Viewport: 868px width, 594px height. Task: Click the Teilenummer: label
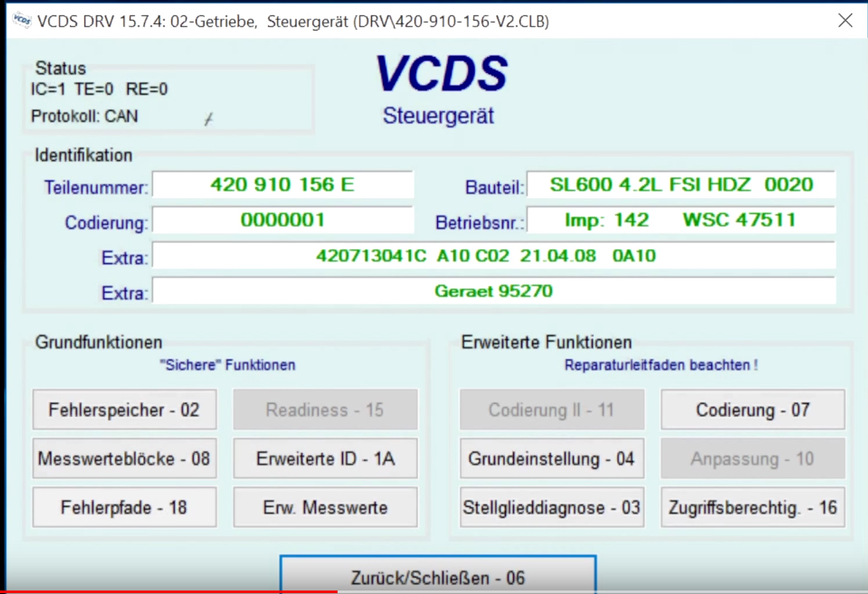coord(96,188)
